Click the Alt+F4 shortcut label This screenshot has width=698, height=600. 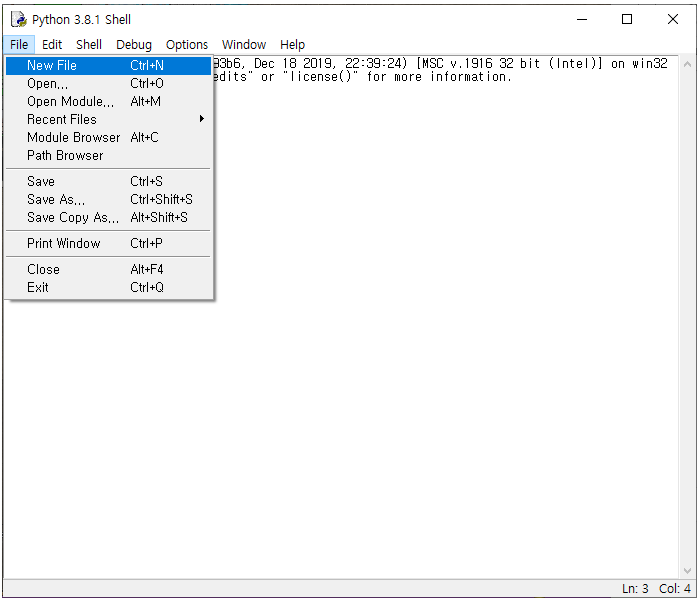click(x=146, y=269)
